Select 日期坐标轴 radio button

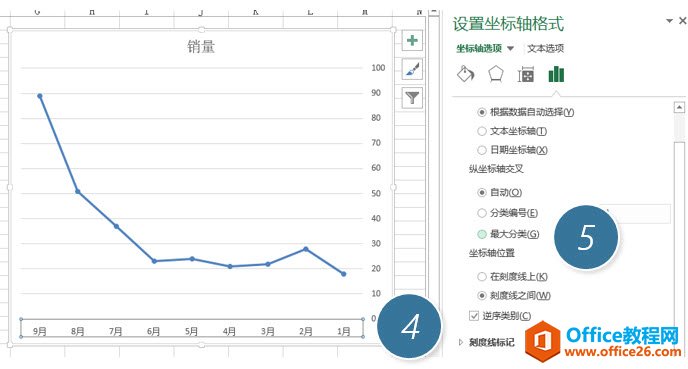coord(482,150)
